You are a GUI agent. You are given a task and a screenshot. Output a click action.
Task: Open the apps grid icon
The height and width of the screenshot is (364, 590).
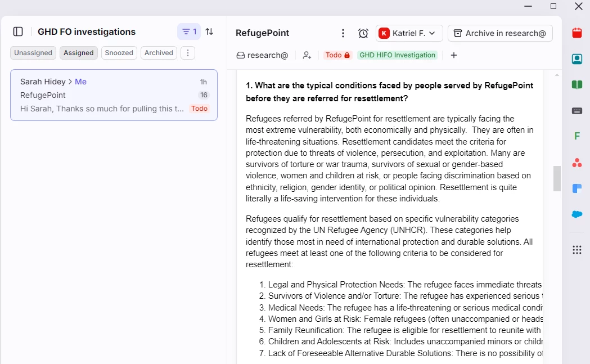tap(577, 250)
